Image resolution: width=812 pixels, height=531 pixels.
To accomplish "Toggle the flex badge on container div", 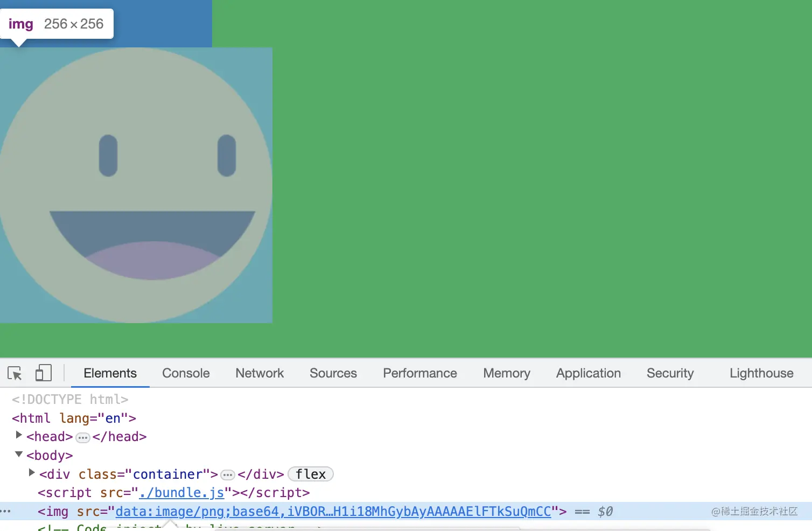I will (x=311, y=474).
